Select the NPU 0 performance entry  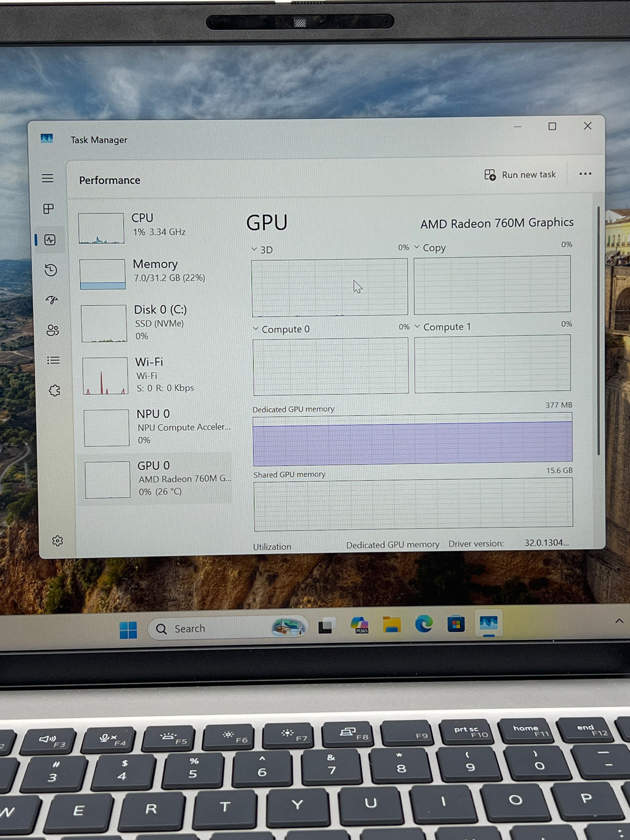tap(157, 426)
